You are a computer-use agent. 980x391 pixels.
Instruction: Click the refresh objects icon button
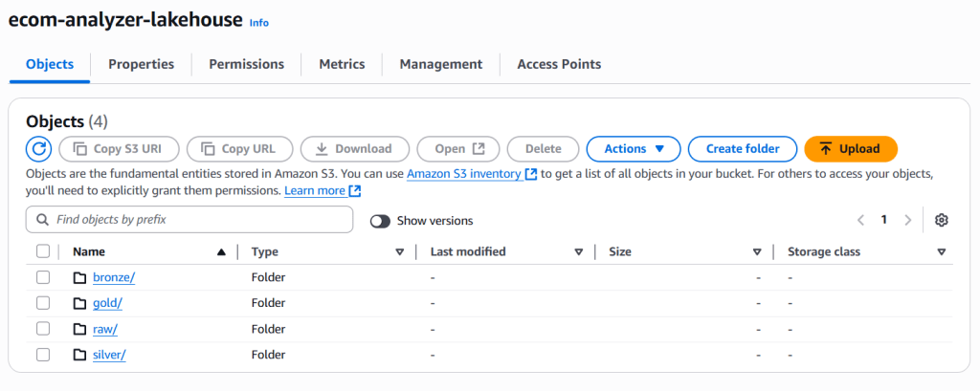(38, 149)
